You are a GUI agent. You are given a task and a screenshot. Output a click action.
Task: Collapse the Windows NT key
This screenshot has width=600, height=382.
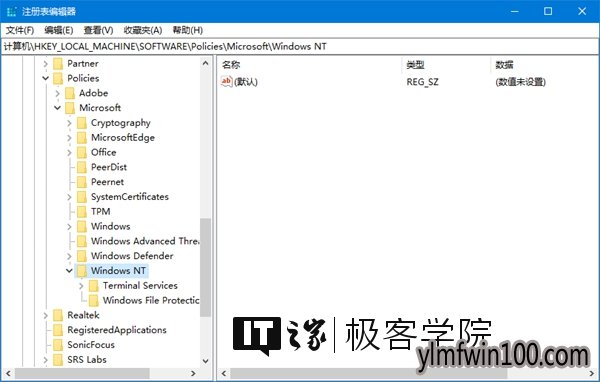click(x=69, y=271)
